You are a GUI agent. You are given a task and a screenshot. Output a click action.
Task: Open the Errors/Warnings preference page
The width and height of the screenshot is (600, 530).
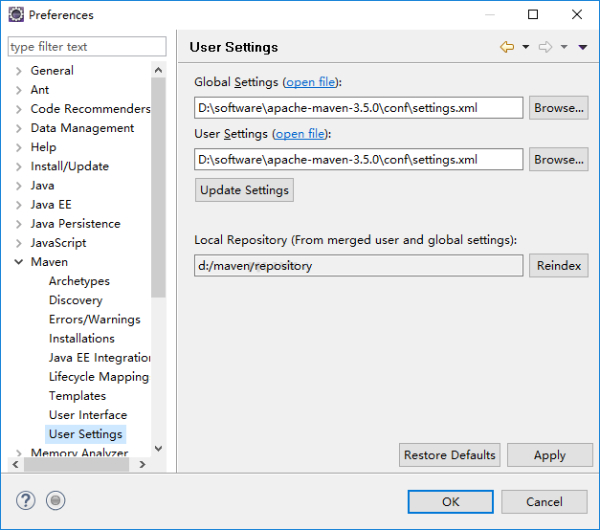coord(94,320)
